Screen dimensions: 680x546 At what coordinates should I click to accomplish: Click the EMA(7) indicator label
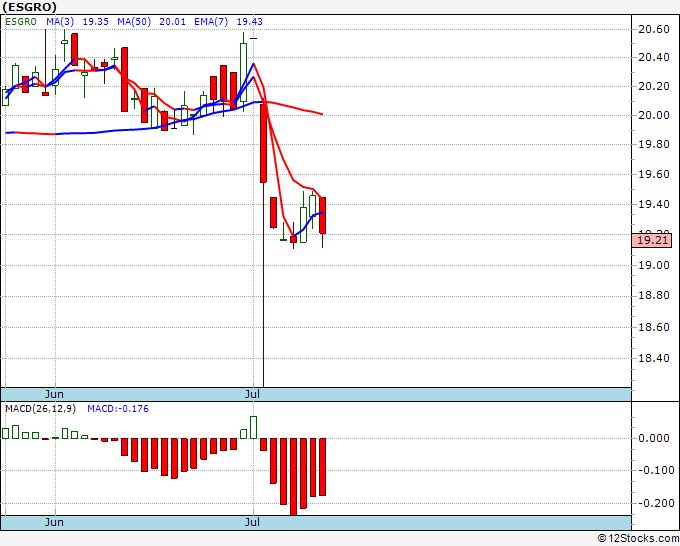(x=211, y=22)
